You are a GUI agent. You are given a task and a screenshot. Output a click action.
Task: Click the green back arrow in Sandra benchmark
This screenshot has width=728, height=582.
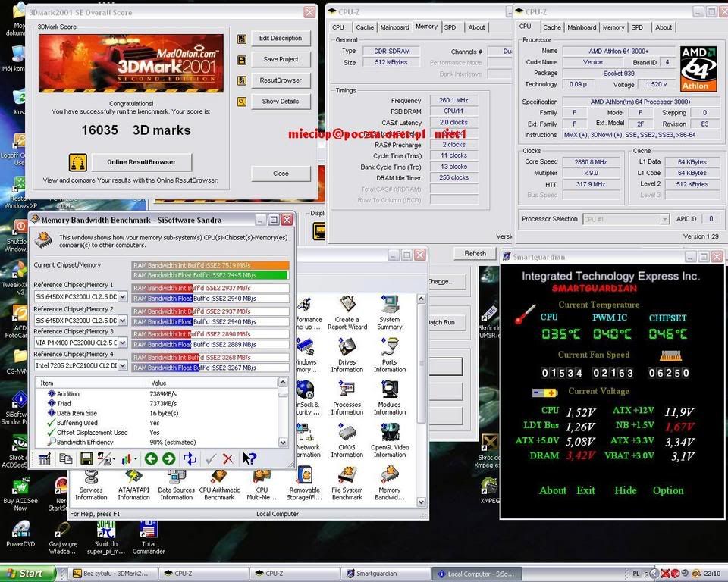pos(151,459)
